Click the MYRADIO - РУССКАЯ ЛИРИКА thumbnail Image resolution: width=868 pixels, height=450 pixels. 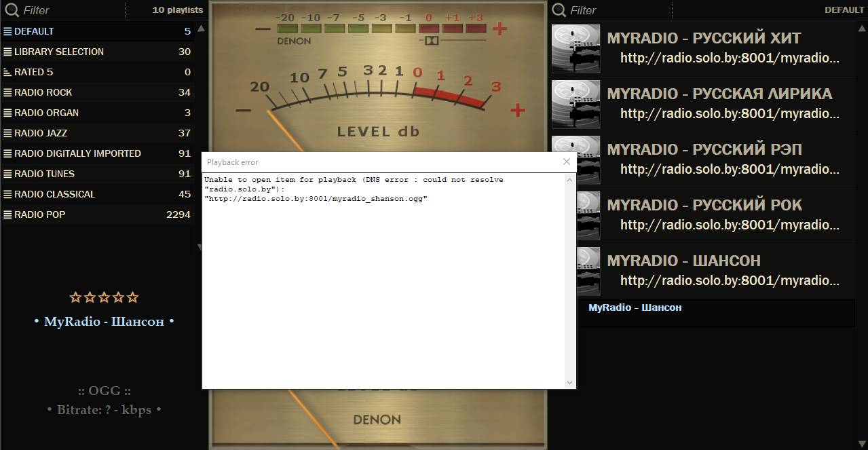576,105
